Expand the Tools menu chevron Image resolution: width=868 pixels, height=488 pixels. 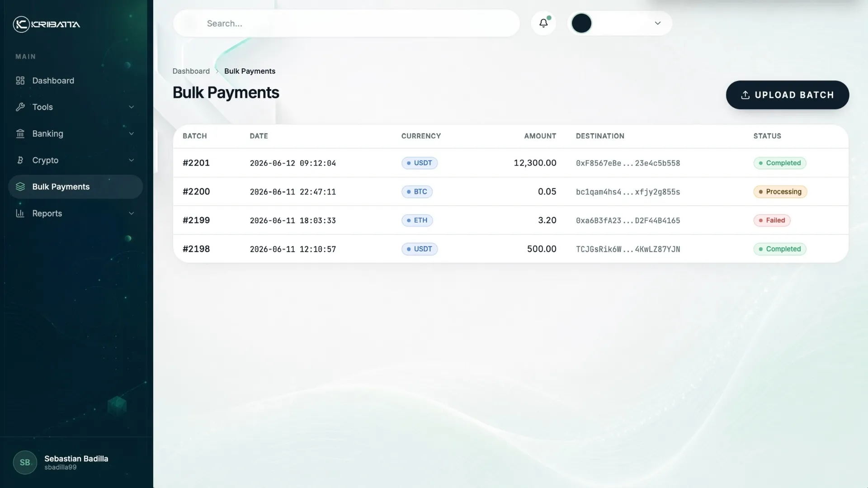pos(132,107)
